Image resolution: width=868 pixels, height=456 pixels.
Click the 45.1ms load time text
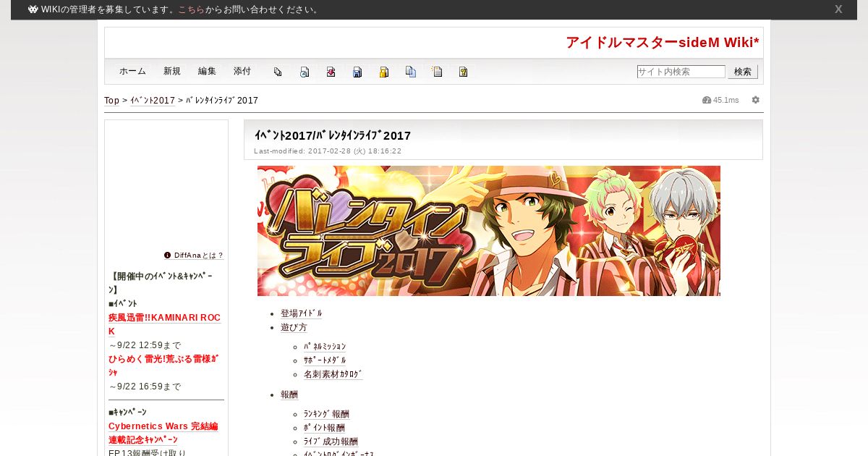click(726, 100)
